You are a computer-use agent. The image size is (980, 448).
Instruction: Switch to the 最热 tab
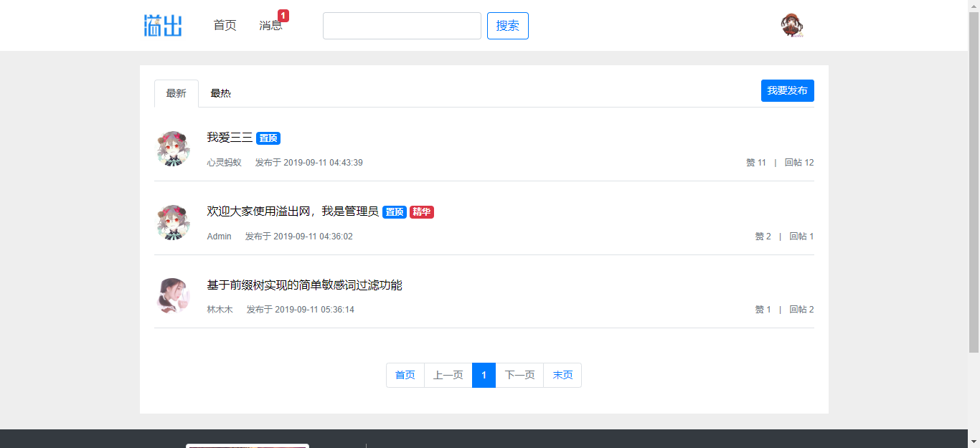(x=220, y=93)
